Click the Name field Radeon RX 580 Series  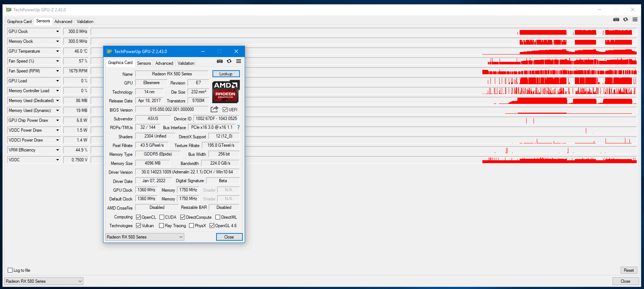point(172,74)
